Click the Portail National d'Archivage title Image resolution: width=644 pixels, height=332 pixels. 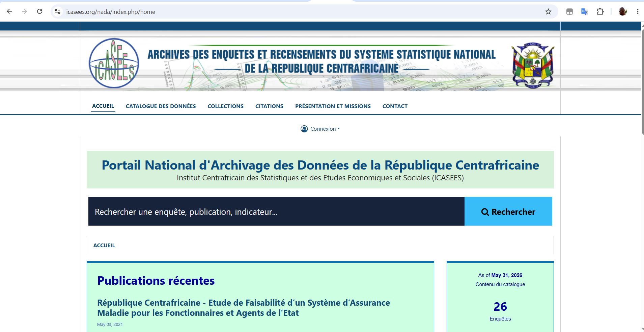320,165
